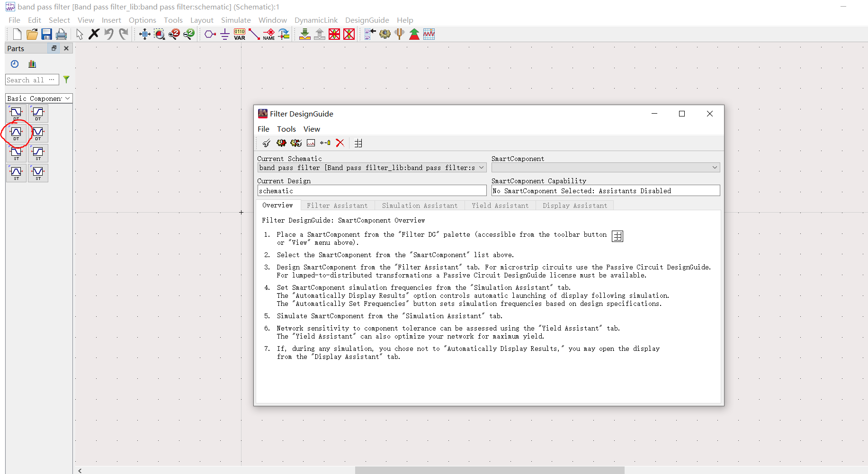
Task: Start tuning with the tuning fork icon
Action: (x=400, y=34)
